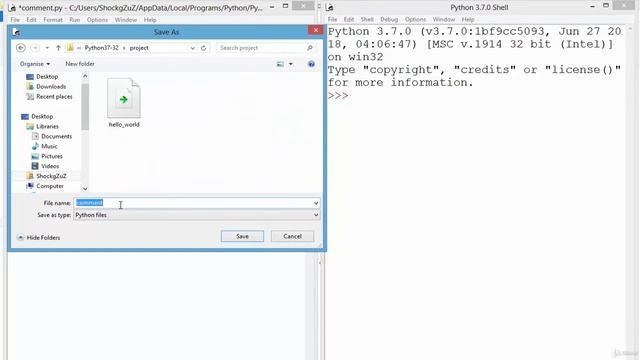Open Debug menu in Python Shell
640x360 pixels.
coord(389,19)
